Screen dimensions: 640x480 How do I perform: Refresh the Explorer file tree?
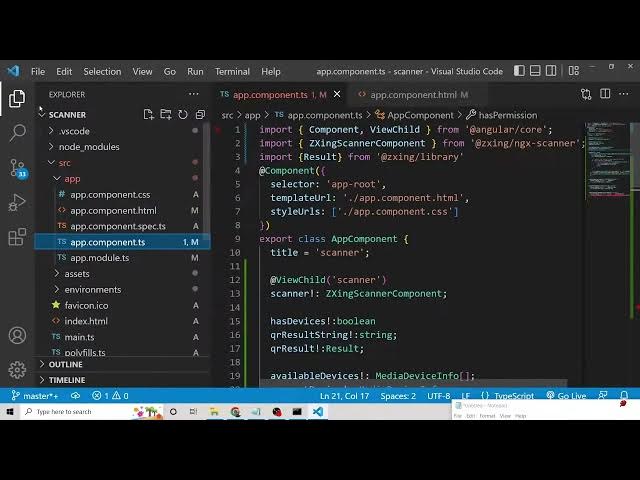(183, 115)
